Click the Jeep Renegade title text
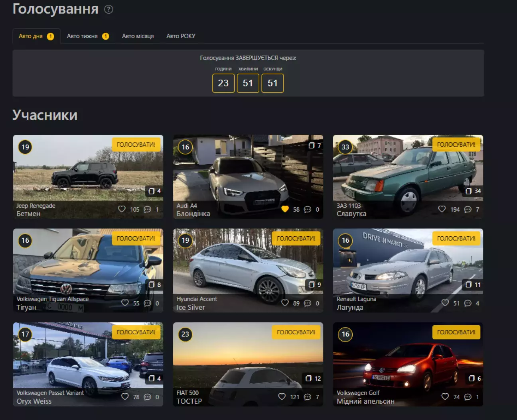This screenshot has width=517, height=420. pos(36,206)
